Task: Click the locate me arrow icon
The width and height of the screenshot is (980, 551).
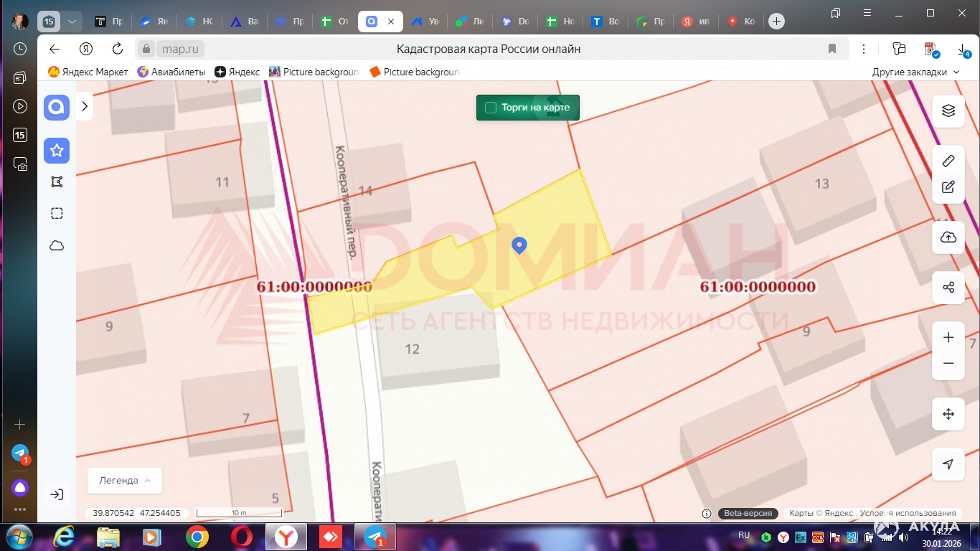Action: click(x=948, y=464)
